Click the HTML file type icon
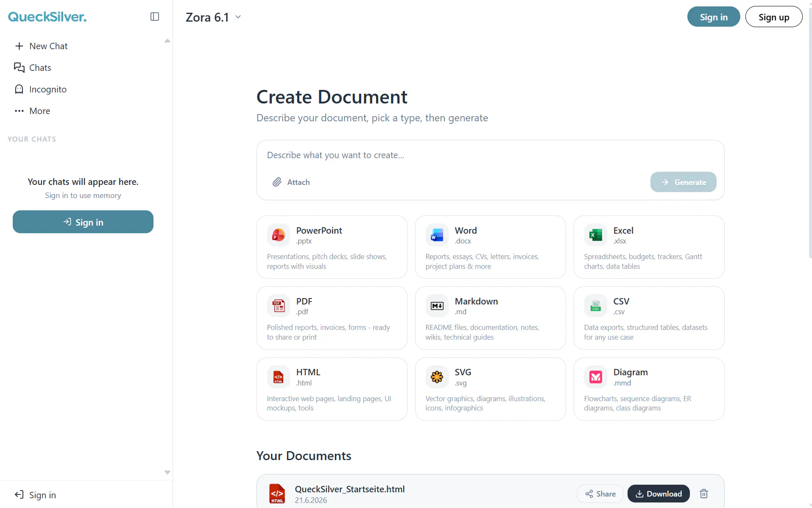 pos(278,377)
